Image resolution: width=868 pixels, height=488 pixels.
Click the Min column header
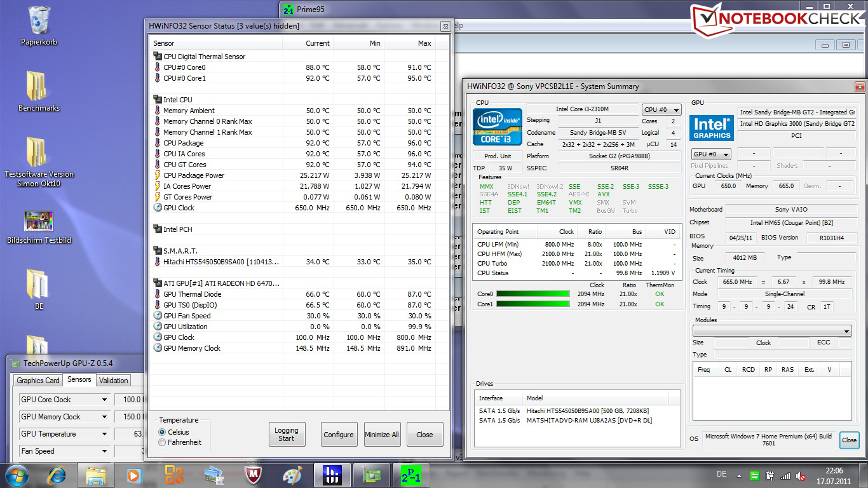359,43
